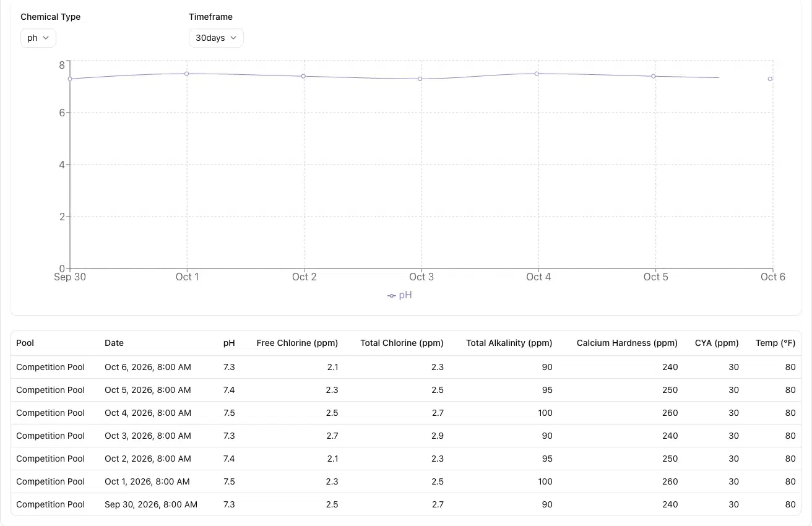Select the Oct 3, 2026, 8:00 AM date cell
Image resolution: width=812 pixels, height=526 pixels.
coord(148,436)
